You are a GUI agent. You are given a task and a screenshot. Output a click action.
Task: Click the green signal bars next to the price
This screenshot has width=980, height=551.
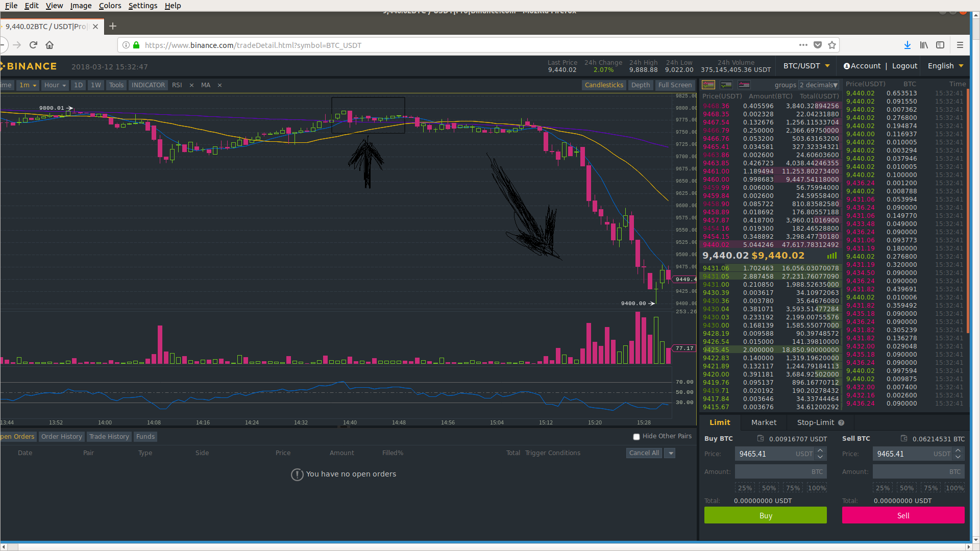tap(832, 256)
